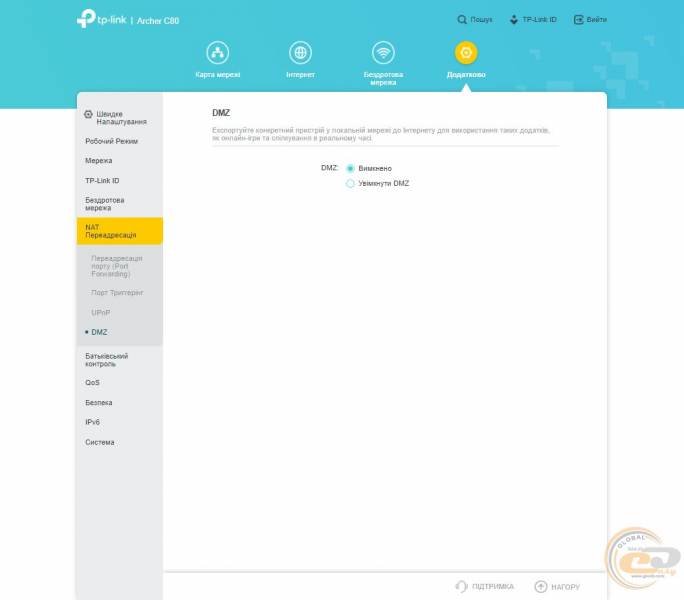
Task: Click the Швидке Налаштування gear icon
Action: tap(88, 114)
